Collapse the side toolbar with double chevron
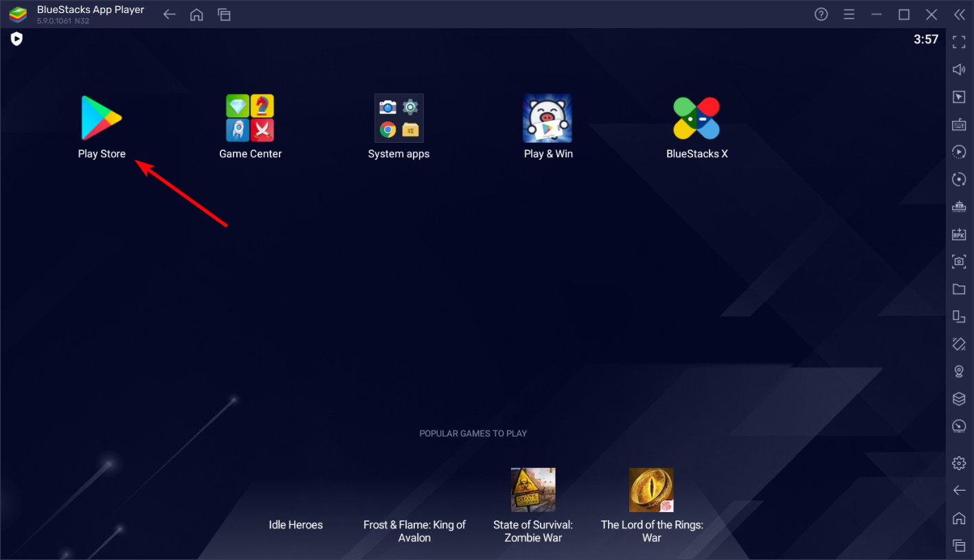 click(x=960, y=14)
